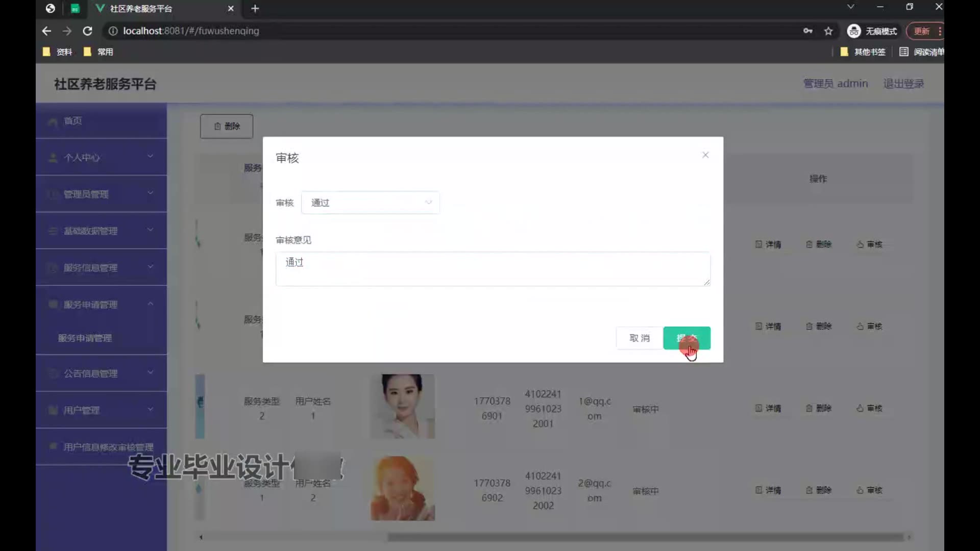Submit the review with the green 提交 button

(x=687, y=338)
